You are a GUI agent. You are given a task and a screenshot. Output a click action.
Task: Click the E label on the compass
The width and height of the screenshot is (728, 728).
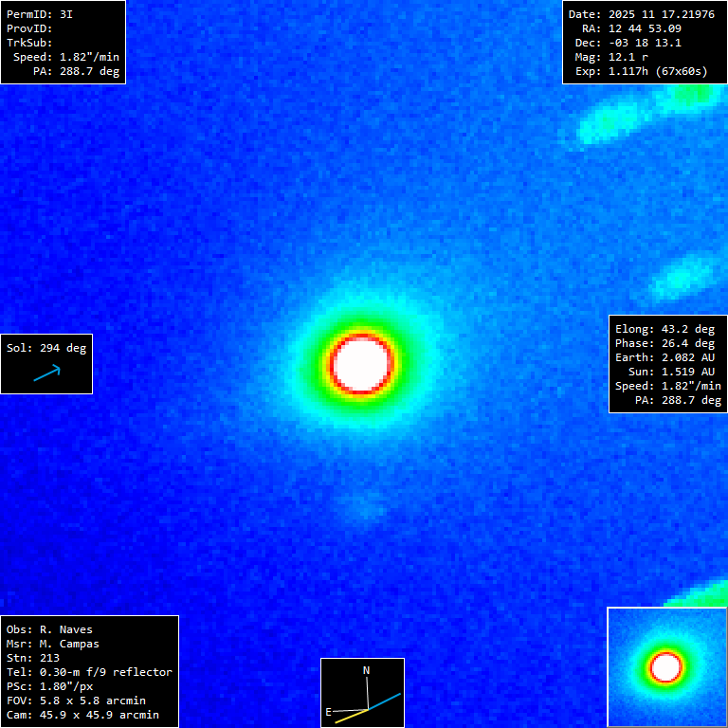329,711
